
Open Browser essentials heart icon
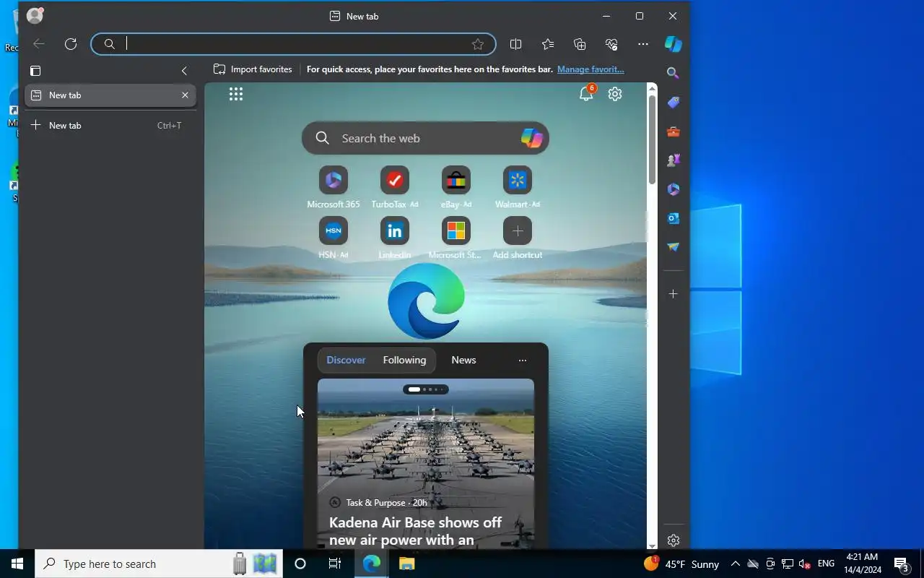[x=611, y=44]
